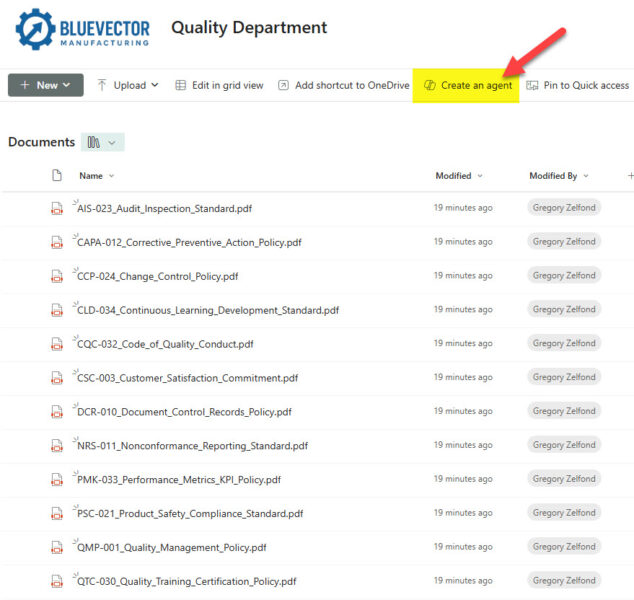Click '19 minutes ago' in QMP-001 row

(463, 547)
